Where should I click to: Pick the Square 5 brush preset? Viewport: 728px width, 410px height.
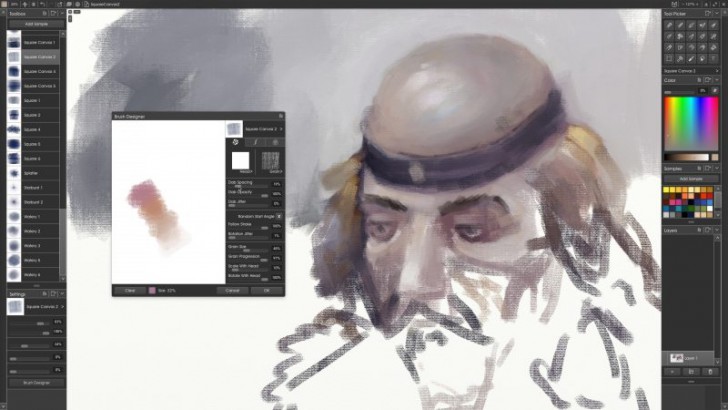point(33,144)
